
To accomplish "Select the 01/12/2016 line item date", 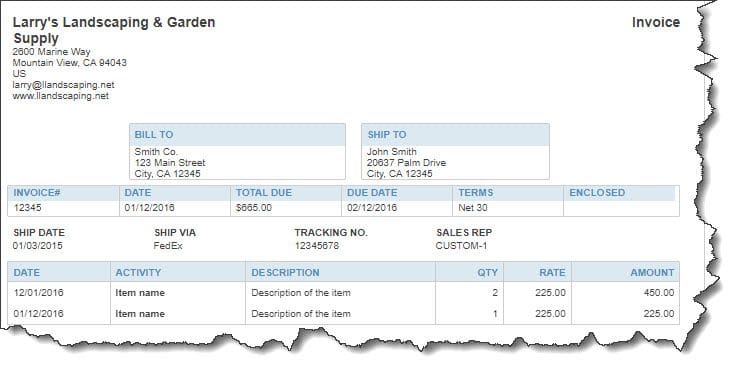I will click(x=38, y=314).
